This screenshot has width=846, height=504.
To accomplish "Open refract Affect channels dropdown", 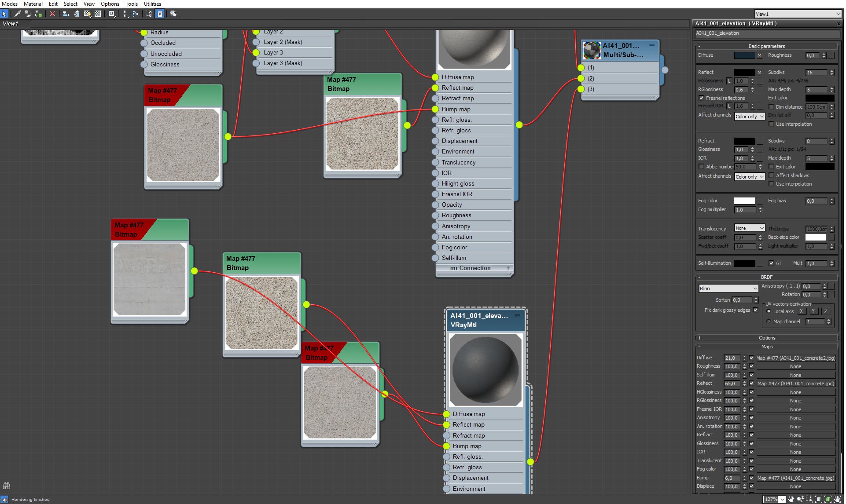I will pyautogui.click(x=750, y=177).
